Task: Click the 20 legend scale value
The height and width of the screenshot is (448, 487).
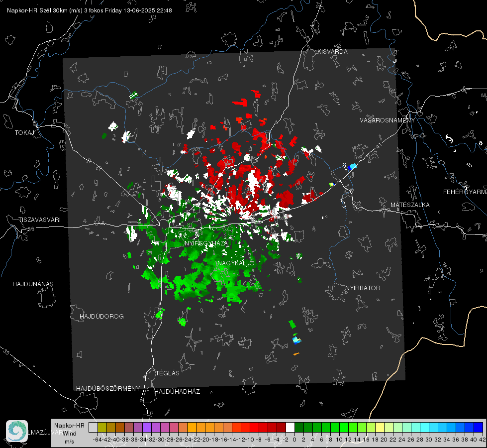Action: (384, 440)
